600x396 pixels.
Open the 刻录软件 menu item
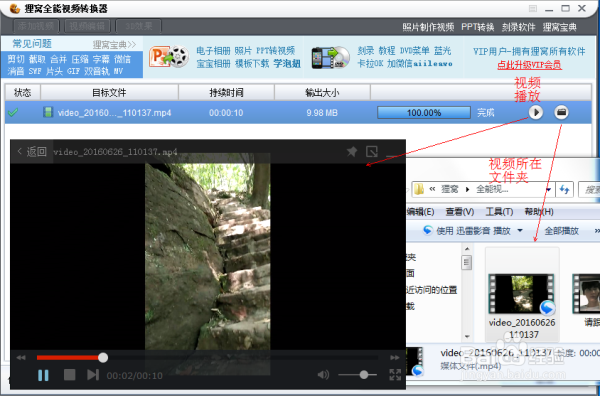[x=518, y=27]
